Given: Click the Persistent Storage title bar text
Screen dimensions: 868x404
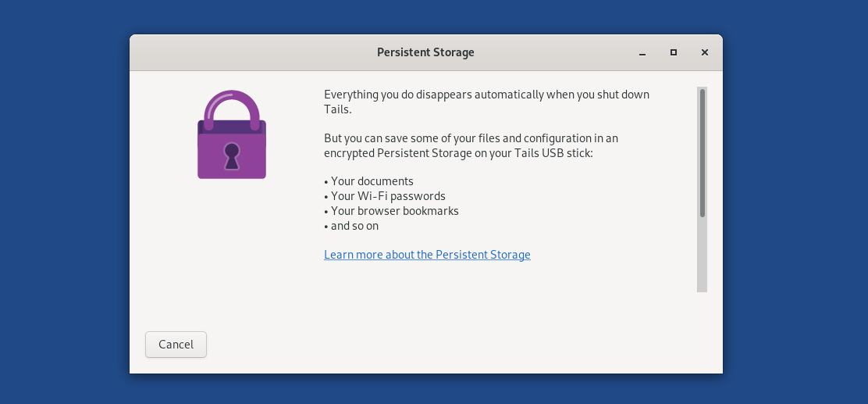Looking at the screenshot, I should pyautogui.click(x=425, y=52).
